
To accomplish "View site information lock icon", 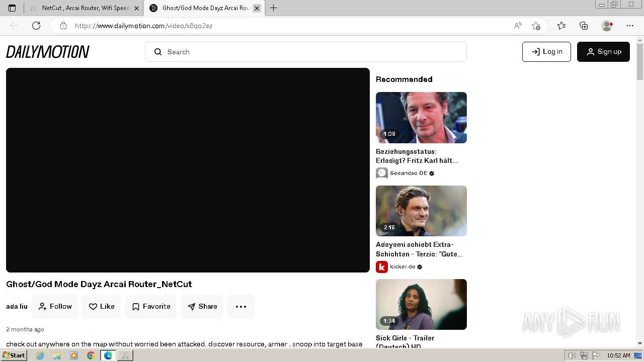I will 63,26.
